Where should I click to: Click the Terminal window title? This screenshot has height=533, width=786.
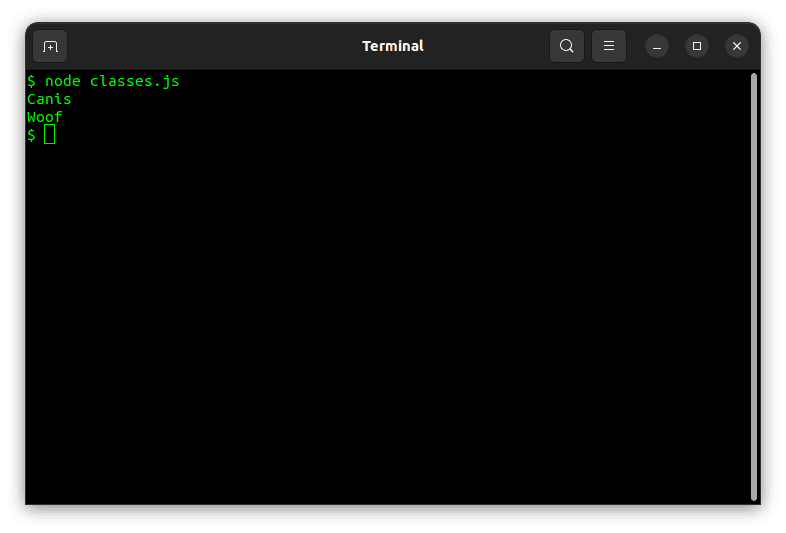[x=393, y=46]
